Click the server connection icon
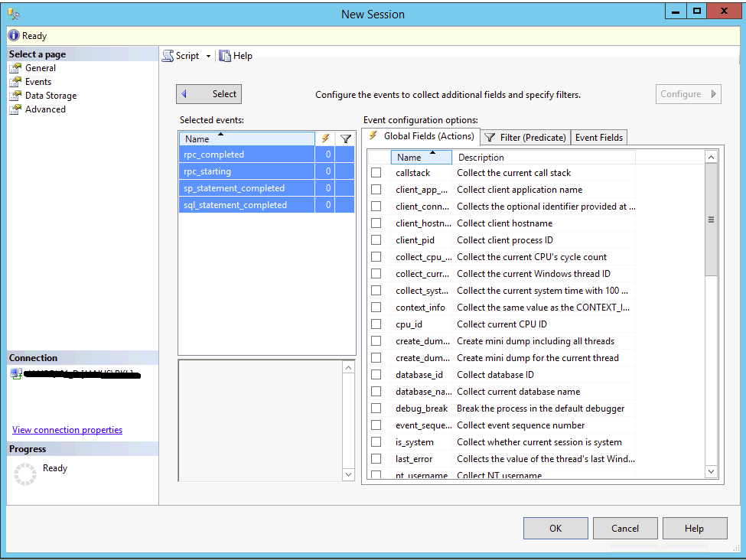The image size is (746, 560). click(15, 374)
